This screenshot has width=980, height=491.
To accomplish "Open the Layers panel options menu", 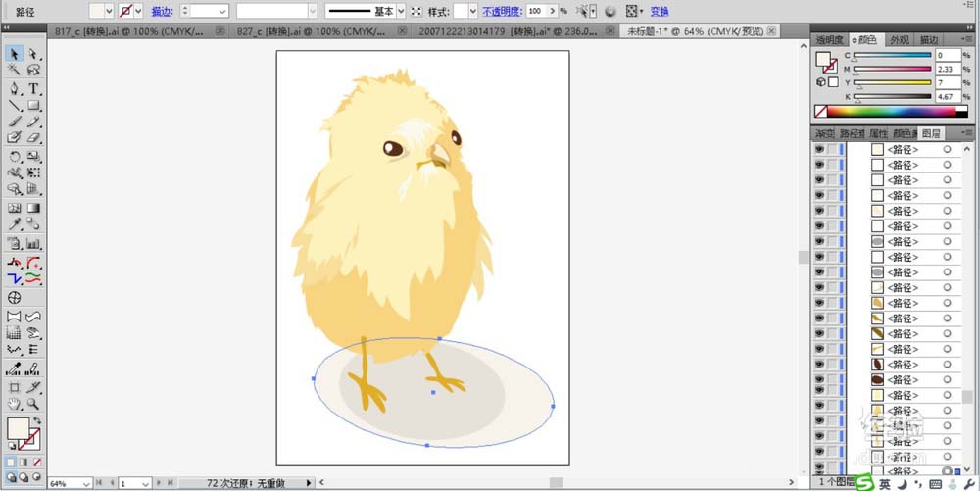I will click(967, 132).
